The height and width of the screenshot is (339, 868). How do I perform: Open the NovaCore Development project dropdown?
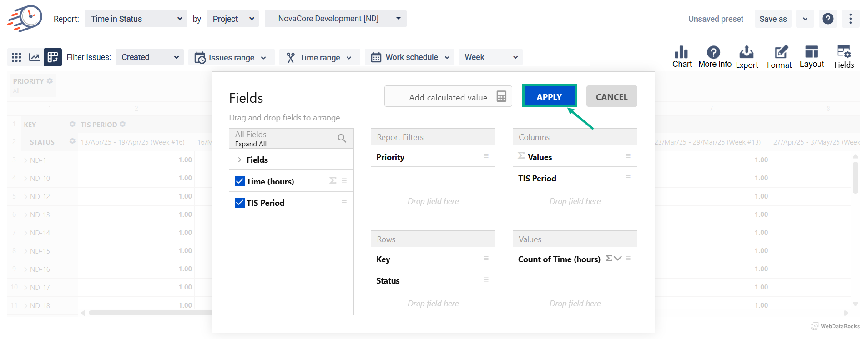click(x=335, y=19)
